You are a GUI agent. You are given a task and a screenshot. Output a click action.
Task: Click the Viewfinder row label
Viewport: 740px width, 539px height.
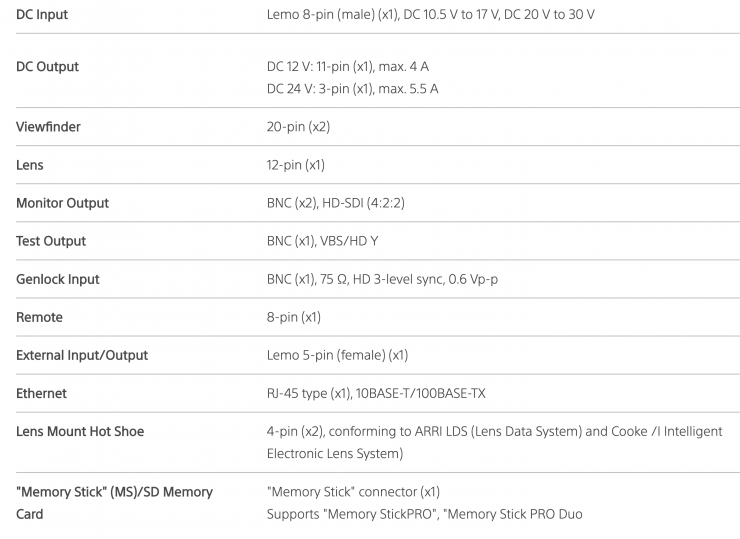48,127
